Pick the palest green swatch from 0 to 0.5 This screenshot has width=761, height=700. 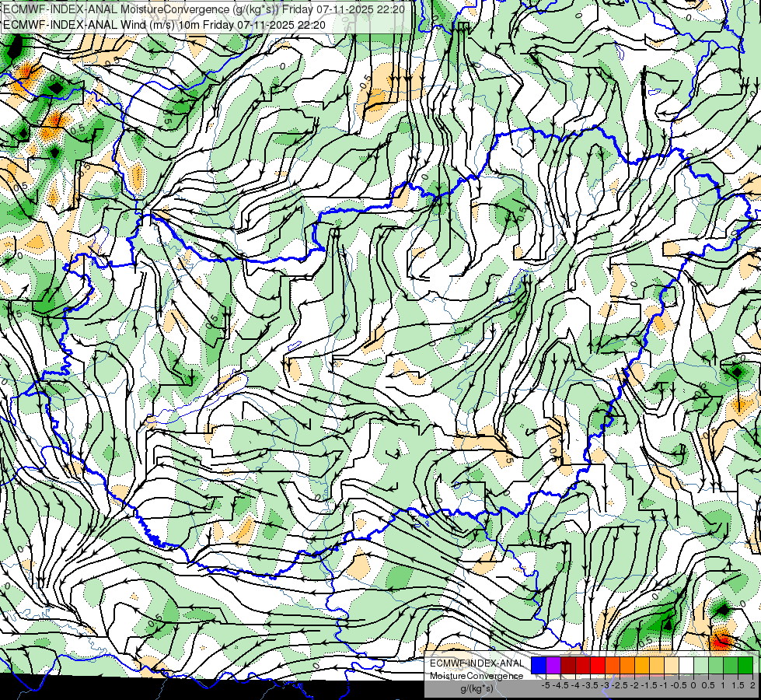point(701,666)
